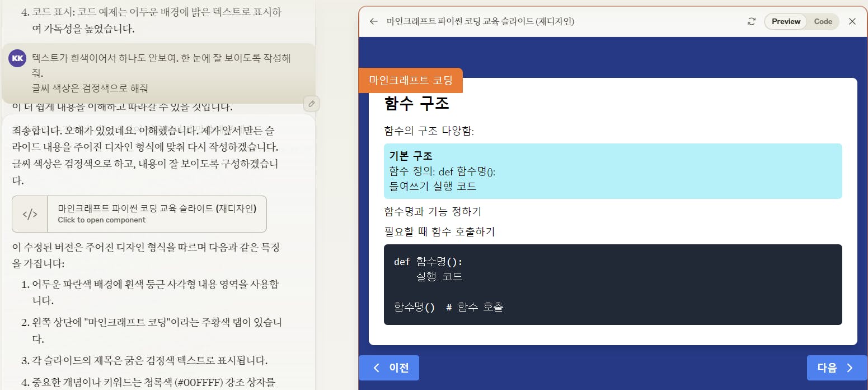Click the cyan 기본 구조 highlight box
The height and width of the screenshot is (390, 868).
click(613, 171)
